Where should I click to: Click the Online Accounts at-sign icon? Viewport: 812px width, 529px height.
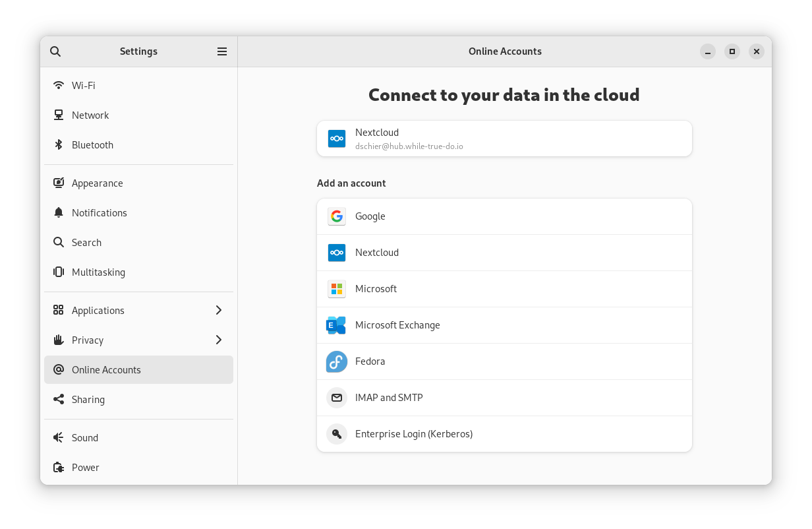(x=59, y=369)
